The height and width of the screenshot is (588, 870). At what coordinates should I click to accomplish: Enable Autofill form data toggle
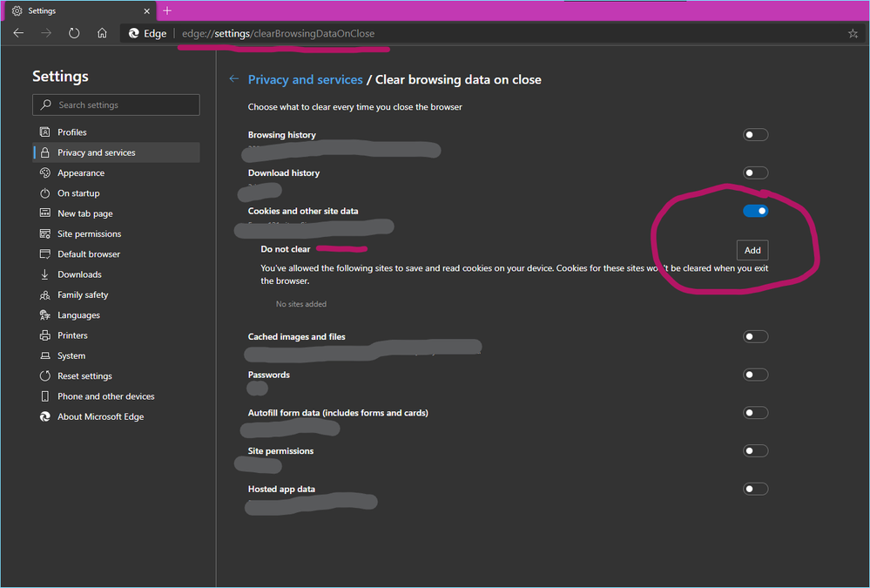[755, 413]
